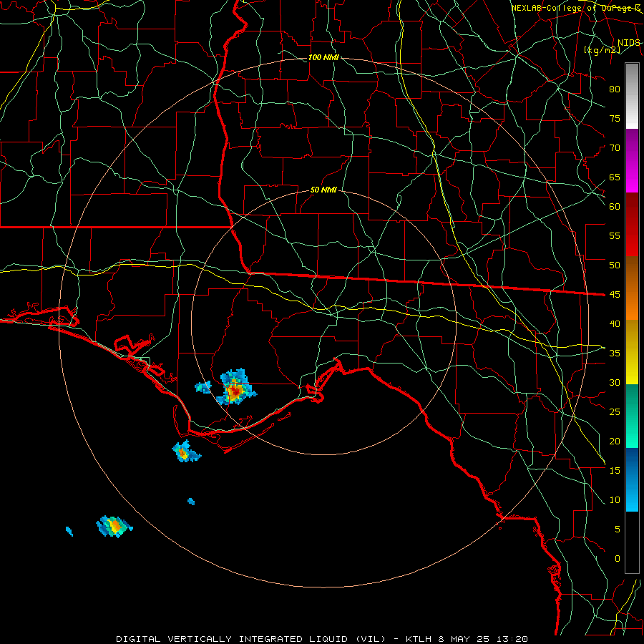Click the largest storm cell with the red core
644x644 pixels.
pyautogui.click(x=235, y=390)
